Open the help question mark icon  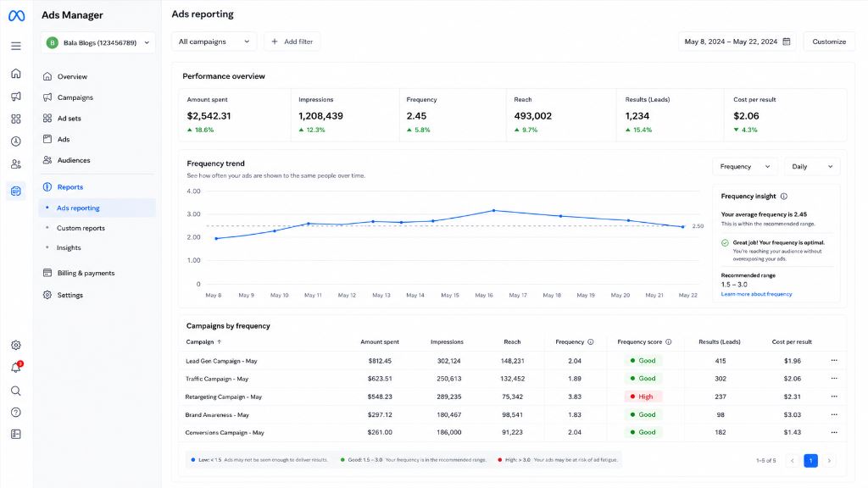pyautogui.click(x=16, y=413)
